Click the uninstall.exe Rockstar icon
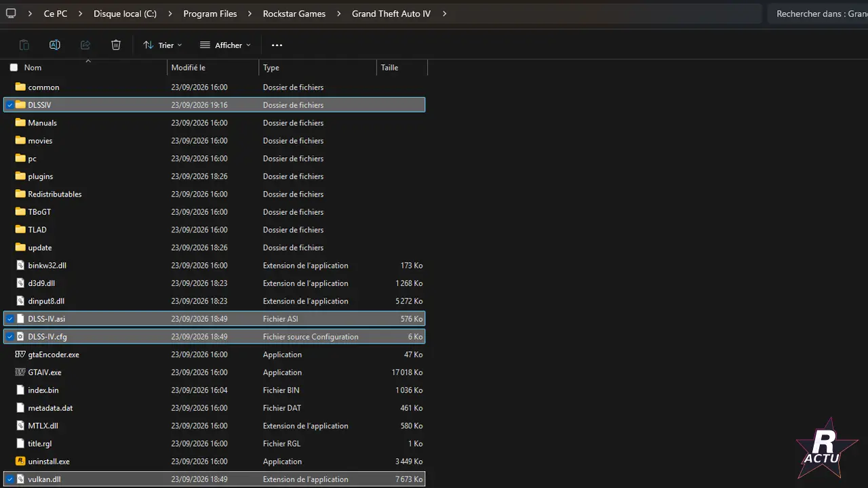The height and width of the screenshot is (488, 868). 20,461
